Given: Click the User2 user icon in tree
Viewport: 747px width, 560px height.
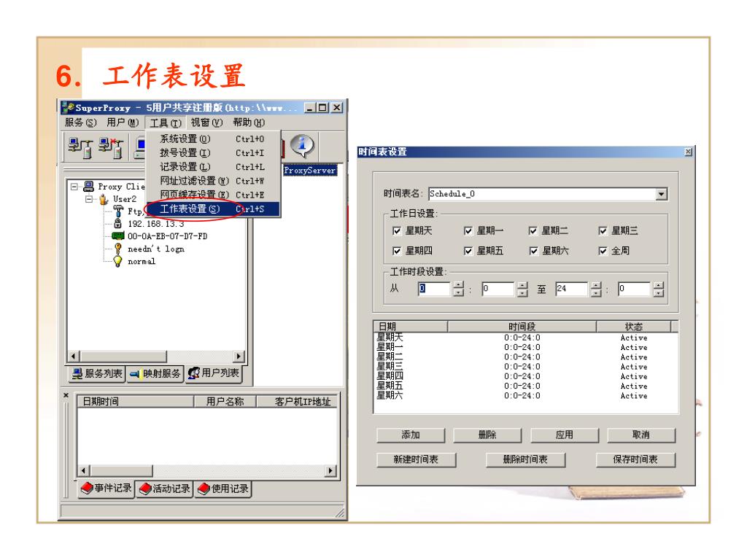Looking at the screenshot, I should point(104,199).
